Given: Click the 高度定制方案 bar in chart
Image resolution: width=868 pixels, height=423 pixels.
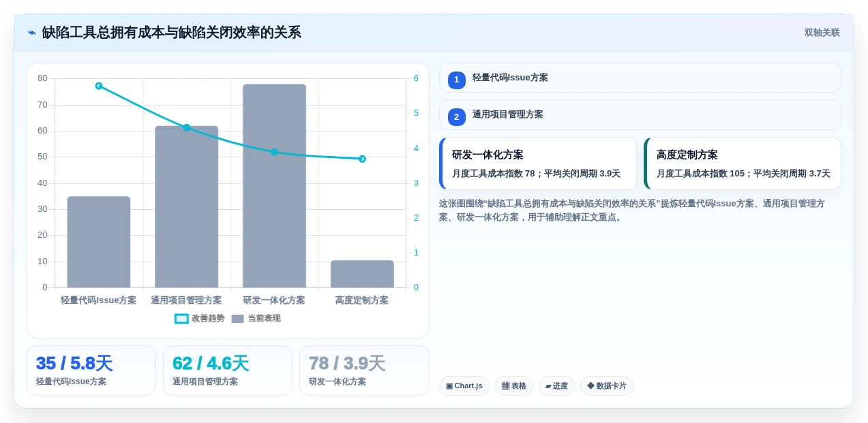Looking at the screenshot, I should click(x=362, y=274).
